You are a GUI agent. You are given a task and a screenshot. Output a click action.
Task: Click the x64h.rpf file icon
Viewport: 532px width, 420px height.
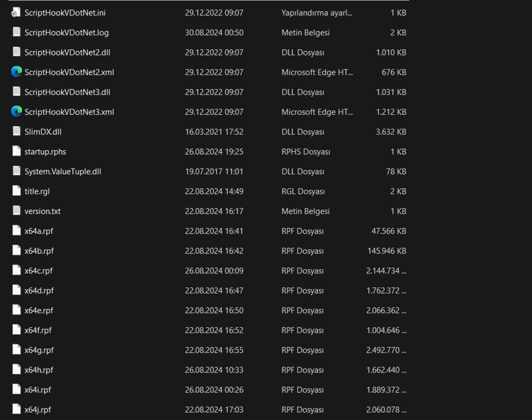(x=16, y=370)
